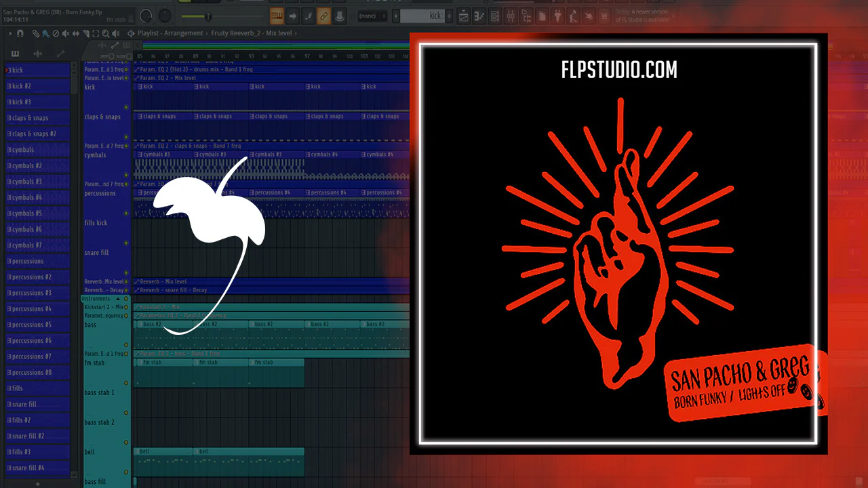The image size is (868, 488).
Task: Open the newer version available notification
Action: pyautogui.click(x=642, y=16)
